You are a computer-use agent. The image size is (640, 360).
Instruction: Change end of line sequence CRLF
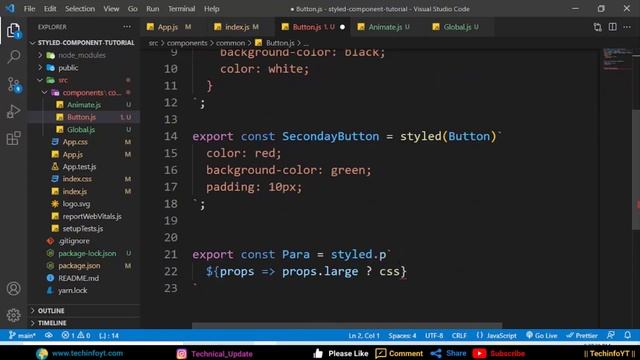459,336
